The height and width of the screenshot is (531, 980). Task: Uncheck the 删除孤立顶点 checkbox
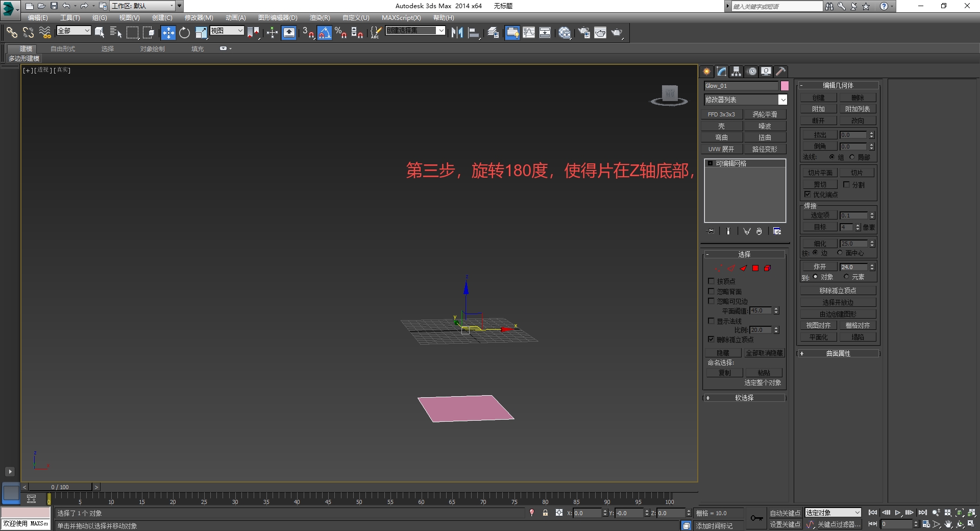[711, 340]
